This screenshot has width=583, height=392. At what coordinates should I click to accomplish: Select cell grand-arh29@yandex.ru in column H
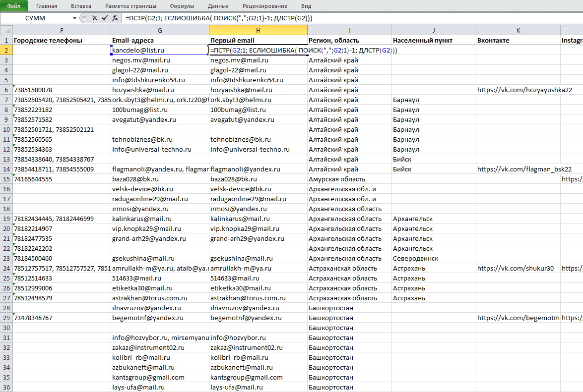point(258,238)
